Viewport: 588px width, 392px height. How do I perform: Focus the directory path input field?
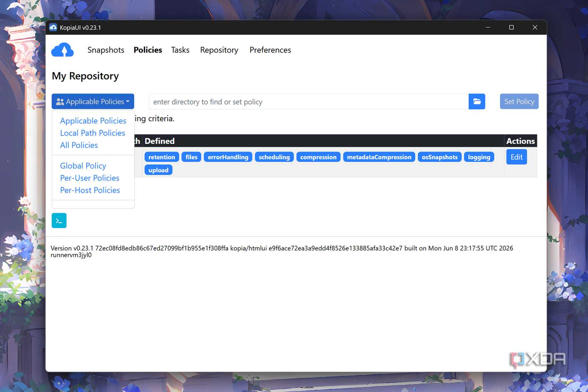pyautogui.click(x=309, y=102)
